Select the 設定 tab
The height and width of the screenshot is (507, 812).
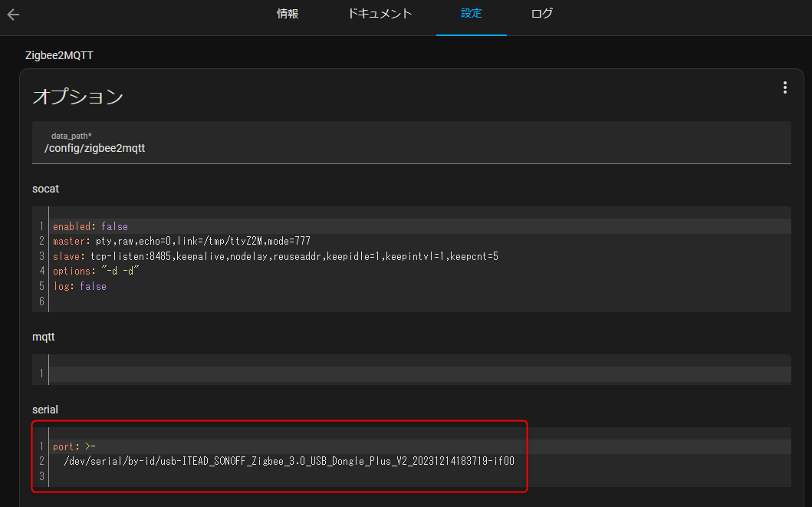(472, 14)
